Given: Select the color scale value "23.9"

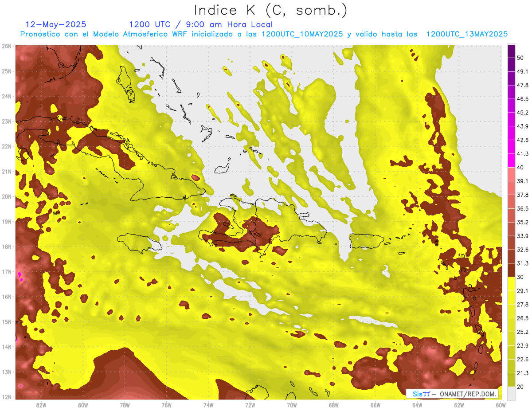Looking at the screenshot, I should (522, 345).
